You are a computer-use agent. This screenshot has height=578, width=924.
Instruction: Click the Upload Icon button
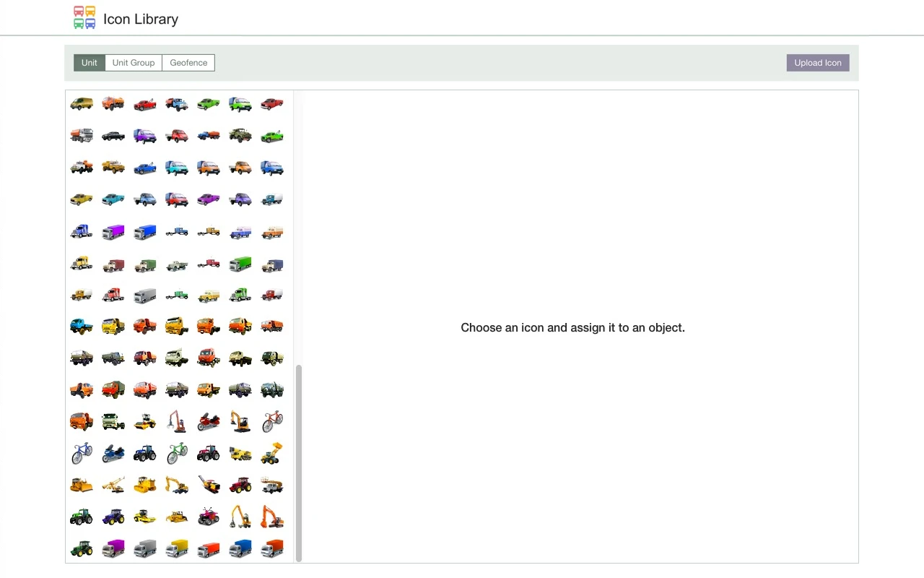(x=818, y=63)
